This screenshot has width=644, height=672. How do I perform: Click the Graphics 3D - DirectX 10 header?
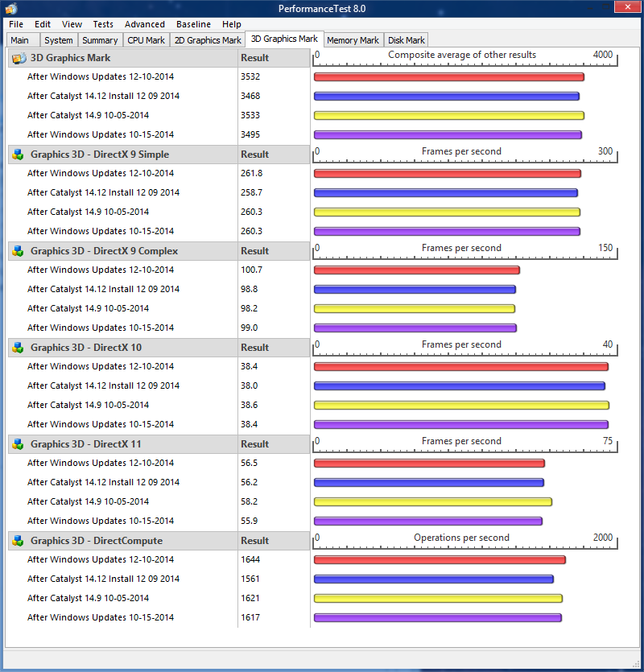click(x=122, y=347)
